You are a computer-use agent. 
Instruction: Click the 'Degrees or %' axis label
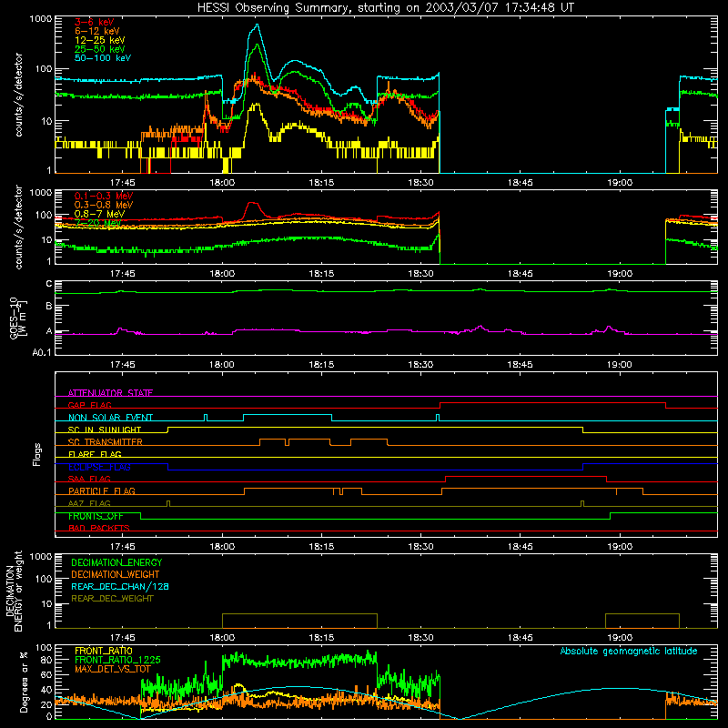pos(24,682)
